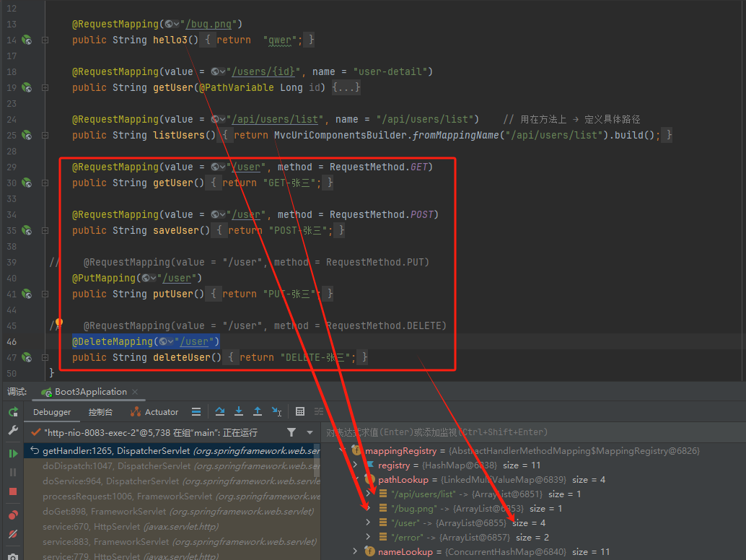Toggle the mute breakpoints icon
The image size is (746, 560).
13,534
